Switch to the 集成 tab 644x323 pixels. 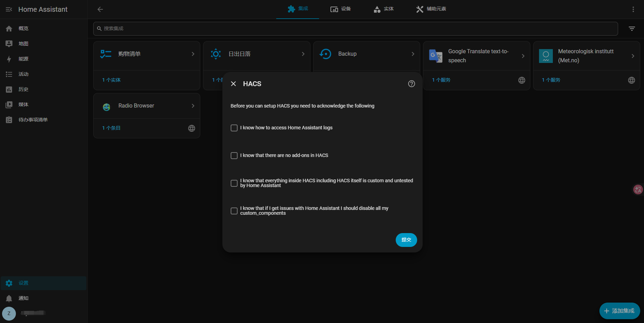pos(298,9)
